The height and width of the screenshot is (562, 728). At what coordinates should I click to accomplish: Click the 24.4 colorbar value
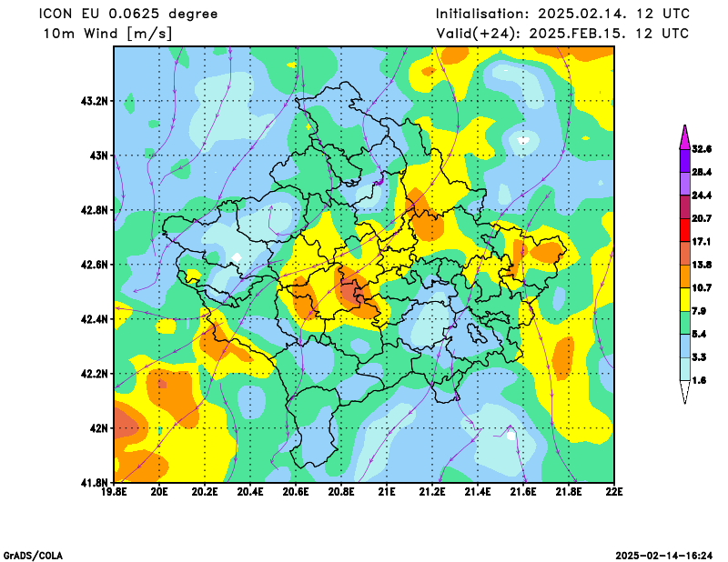702,196
